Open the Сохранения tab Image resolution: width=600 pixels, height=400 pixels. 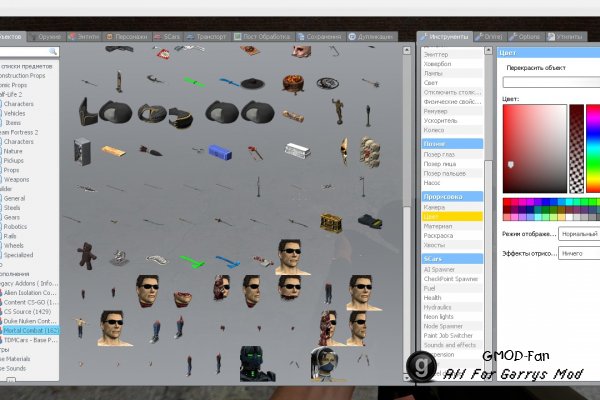point(319,37)
